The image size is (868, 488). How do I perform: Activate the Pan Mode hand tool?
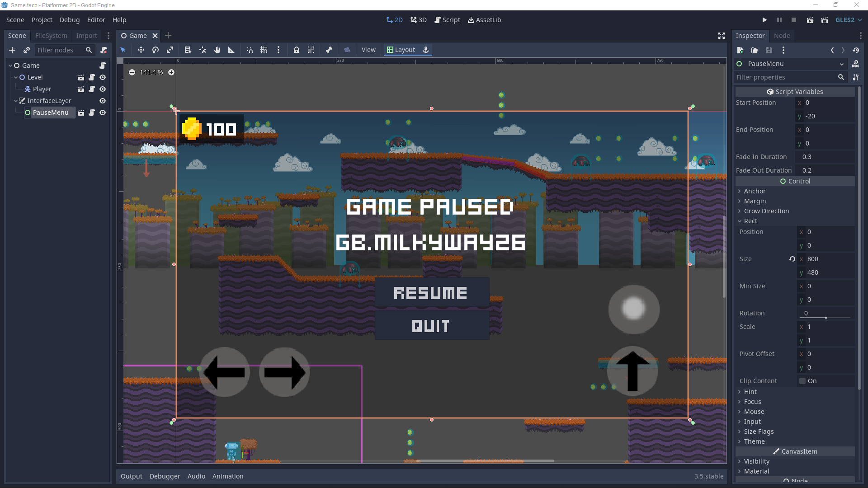click(x=217, y=50)
